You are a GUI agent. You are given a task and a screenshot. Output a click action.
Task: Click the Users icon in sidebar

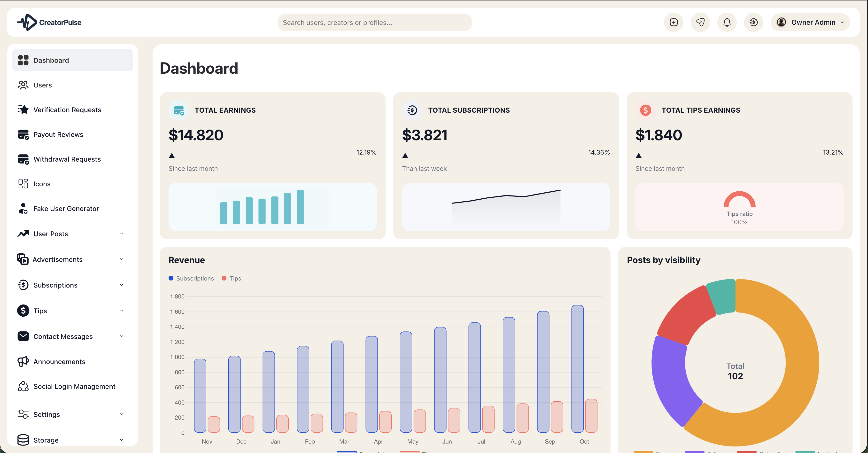(23, 85)
